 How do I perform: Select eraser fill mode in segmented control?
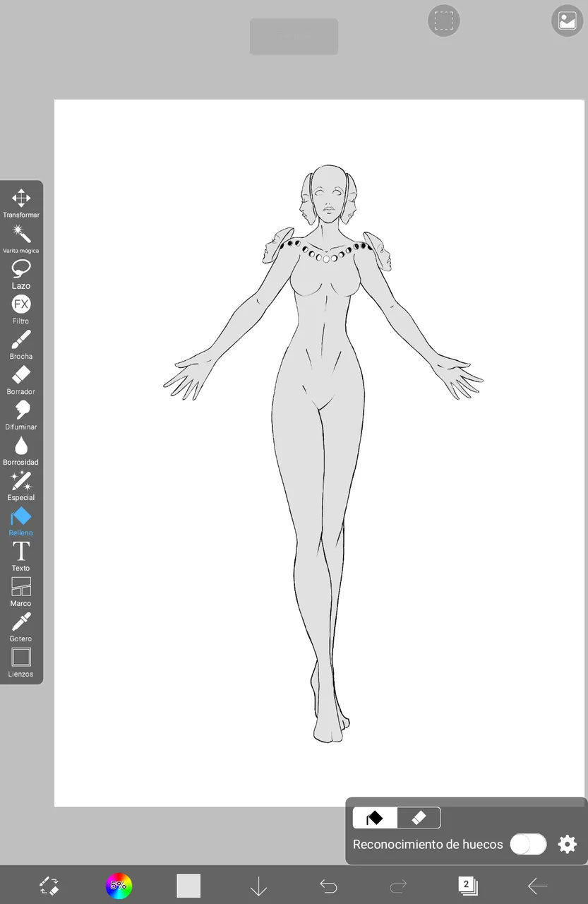click(419, 818)
